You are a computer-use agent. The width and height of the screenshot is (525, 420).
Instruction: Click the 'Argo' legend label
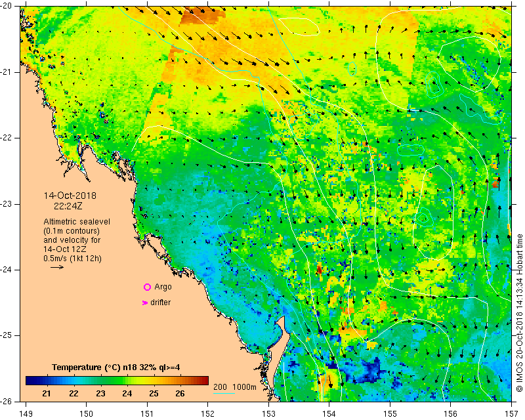point(163,287)
